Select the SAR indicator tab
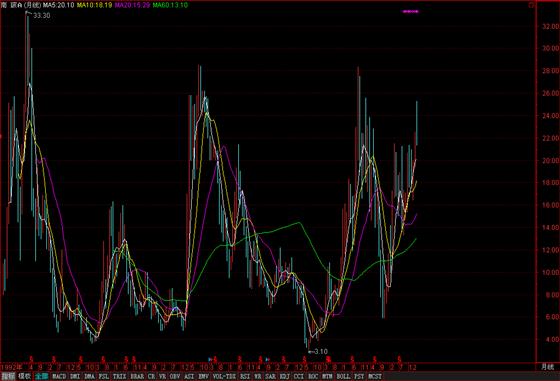560x381 pixels. (x=270, y=376)
